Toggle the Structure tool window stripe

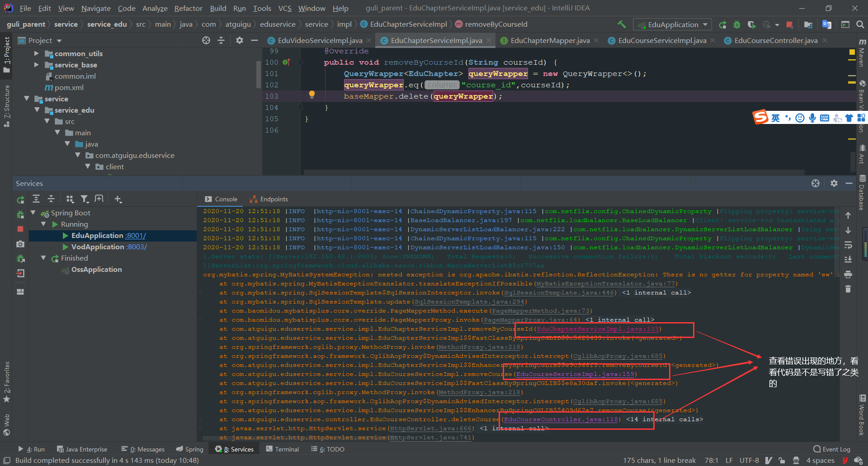coord(6,105)
